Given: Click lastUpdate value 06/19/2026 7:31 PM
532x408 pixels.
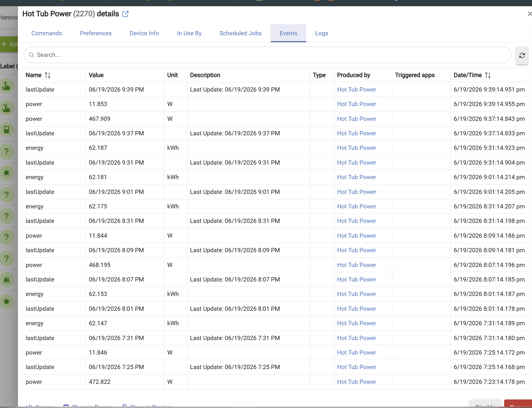Looking at the screenshot, I should coord(116,338).
